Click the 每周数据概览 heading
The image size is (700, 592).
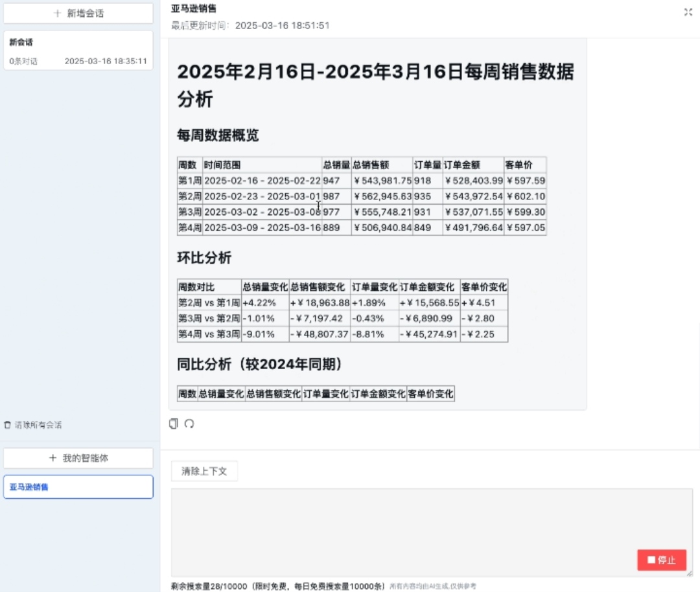coord(218,135)
